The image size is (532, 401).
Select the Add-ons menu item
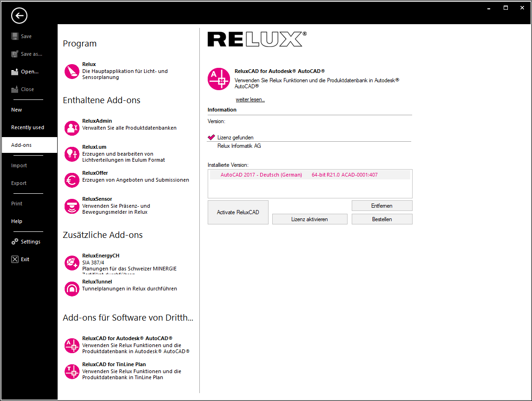pyautogui.click(x=30, y=145)
